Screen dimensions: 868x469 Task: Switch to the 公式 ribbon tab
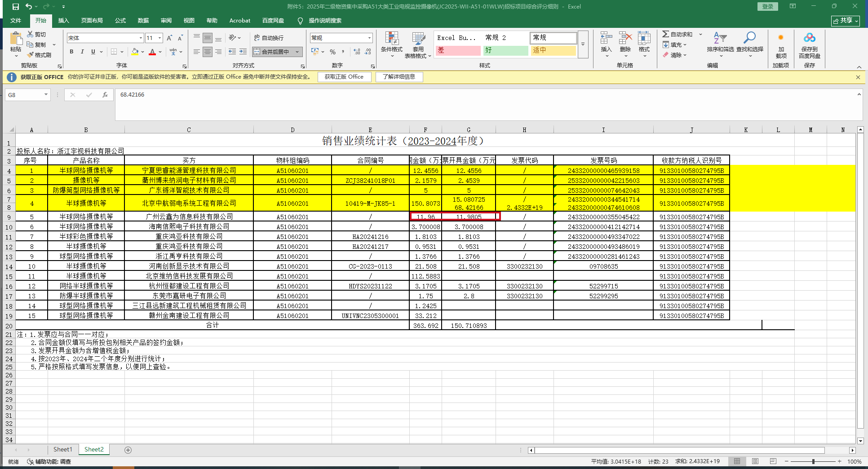coord(120,21)
